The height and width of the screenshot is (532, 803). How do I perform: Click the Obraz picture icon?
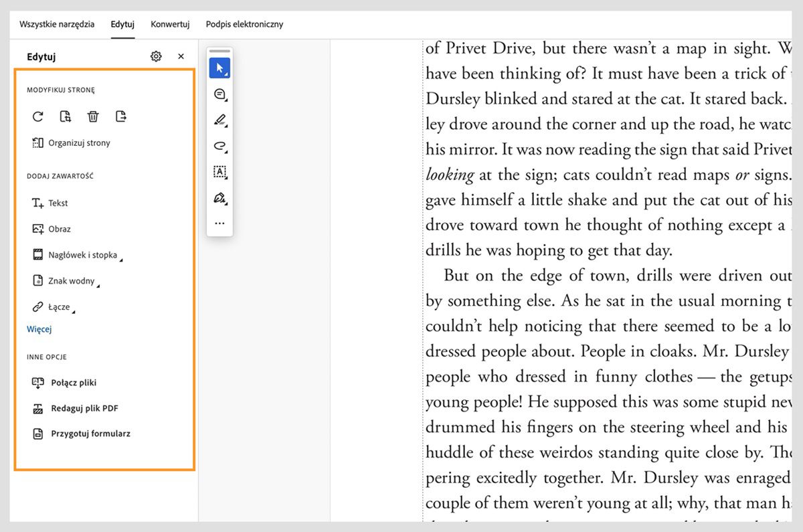tap(38, 229)
